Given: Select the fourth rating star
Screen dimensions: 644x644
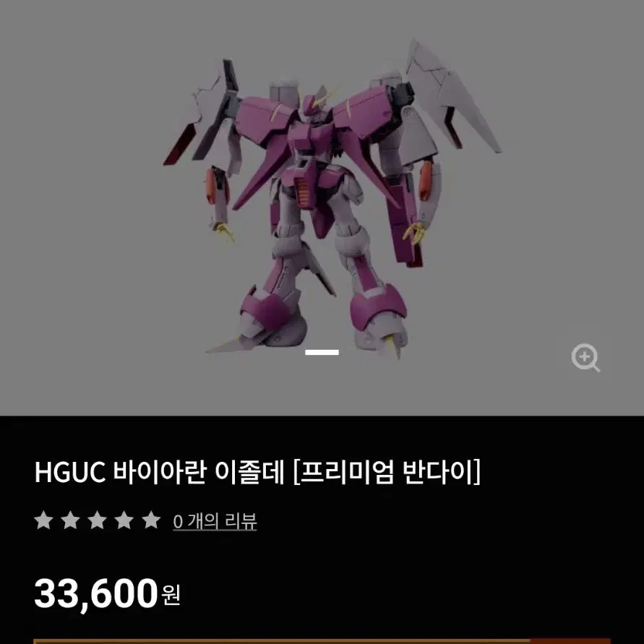Looking at the screenshot, I should click(124, 520).
